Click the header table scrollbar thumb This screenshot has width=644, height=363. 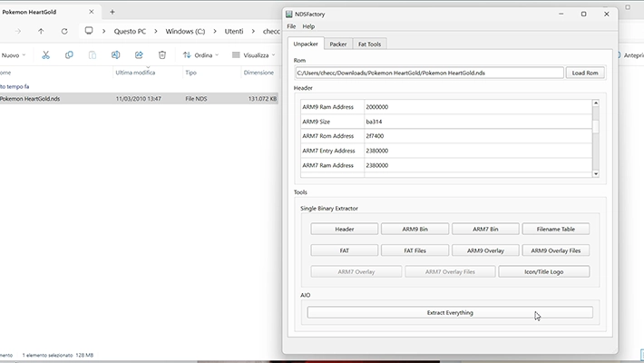click(596, 127)
